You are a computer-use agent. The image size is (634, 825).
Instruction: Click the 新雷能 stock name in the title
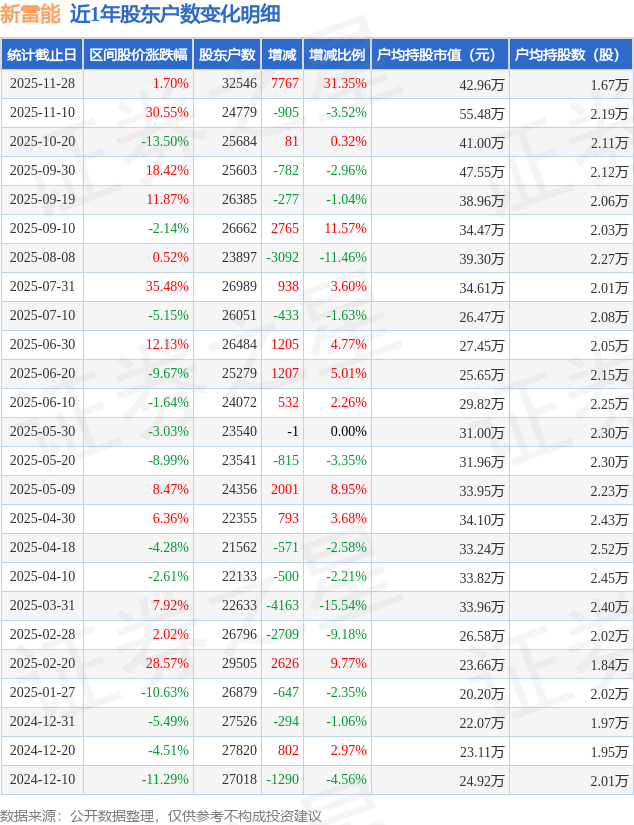30,14
